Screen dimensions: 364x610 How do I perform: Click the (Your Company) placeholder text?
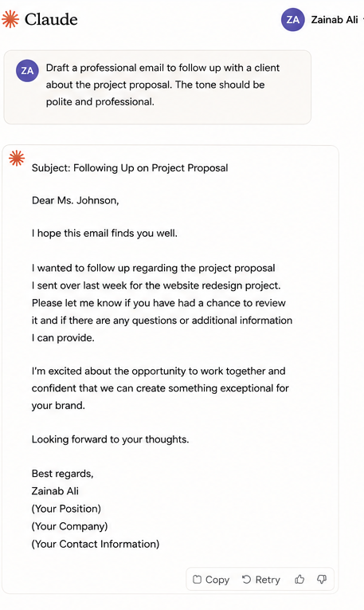tap(69, 526)
